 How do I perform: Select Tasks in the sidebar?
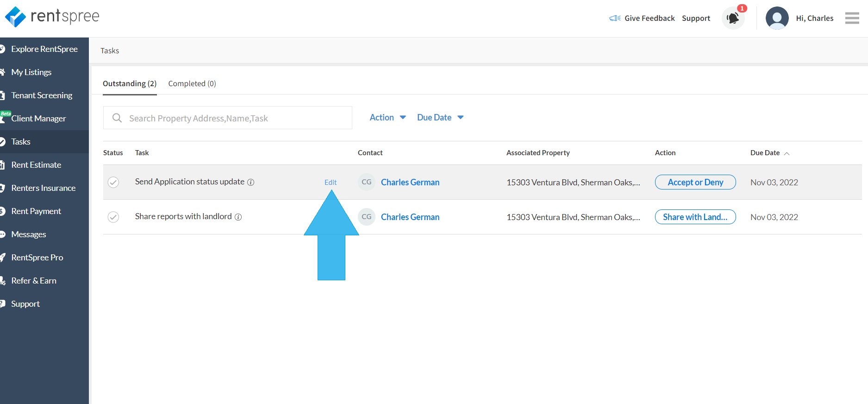[x=44, y=142]
